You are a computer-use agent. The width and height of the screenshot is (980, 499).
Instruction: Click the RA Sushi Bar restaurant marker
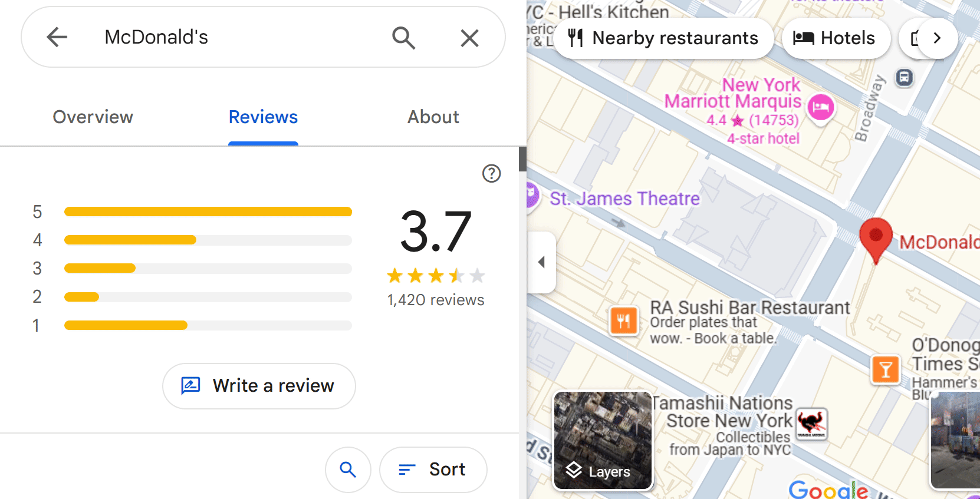(x=623, y=321)
